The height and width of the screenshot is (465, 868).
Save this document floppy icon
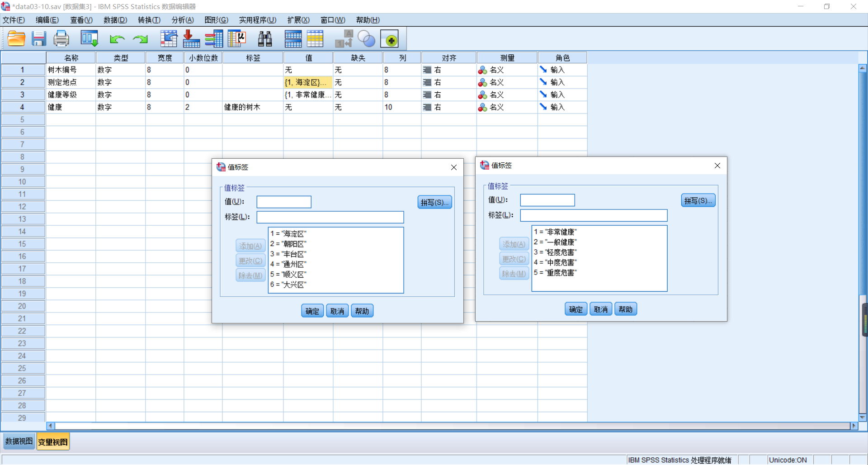(x=39, y=39)
